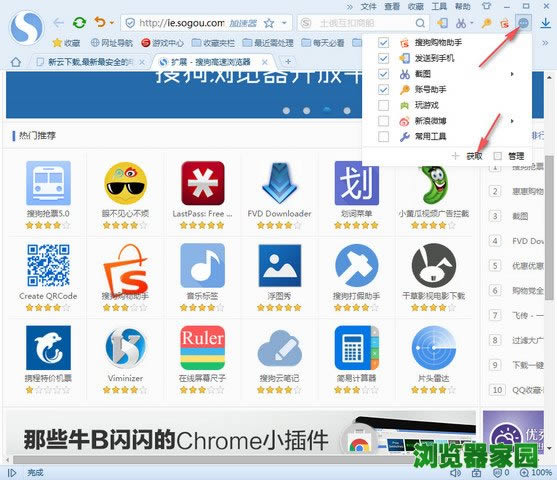The image size is (557, 480).
Task: Click the first banner carousel dot
Action: click(x=286, y=110)
